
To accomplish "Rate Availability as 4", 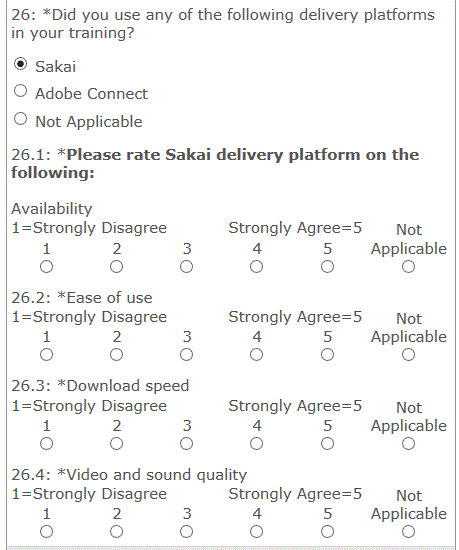I will coord(257,267).
